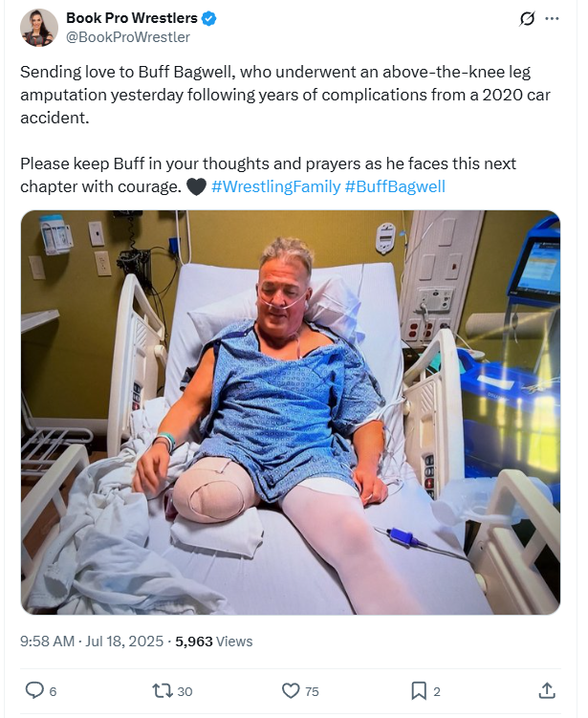Open the three-dot more options menu
The height and width of the screenshot is (718, 588).
coord(552,19)
